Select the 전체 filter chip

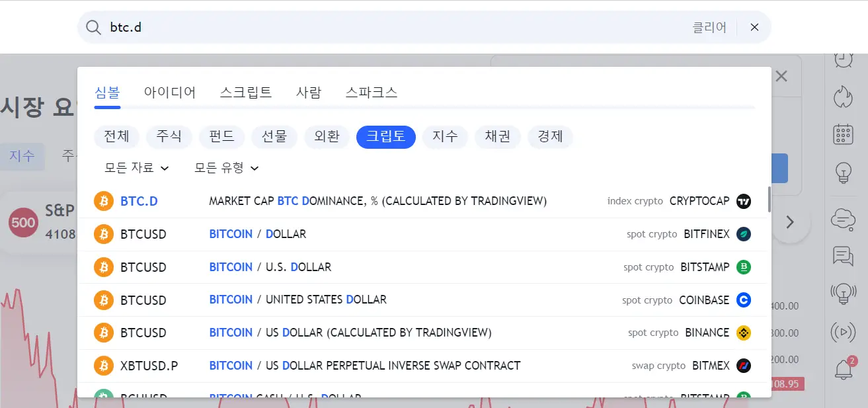(116, 137)
